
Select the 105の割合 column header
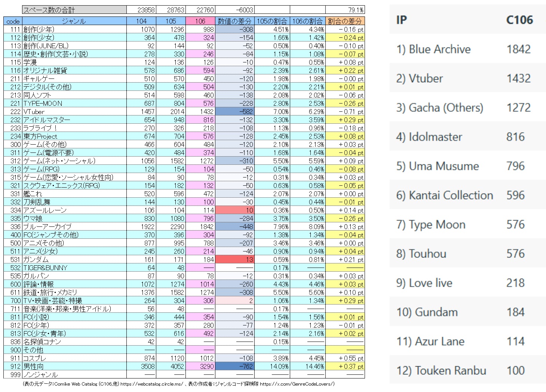pyautogui.click(x=272, y=21)
